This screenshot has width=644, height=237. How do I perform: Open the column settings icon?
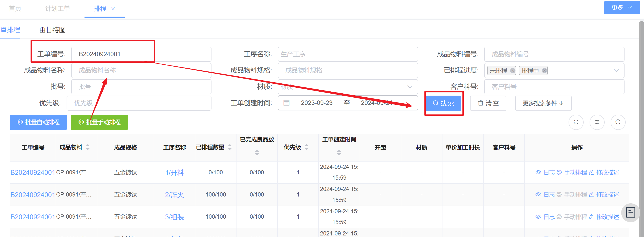click(x=597, y=122)
